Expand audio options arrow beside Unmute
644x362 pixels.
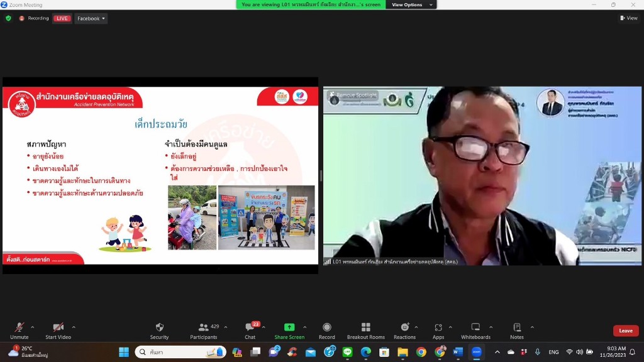33,327
